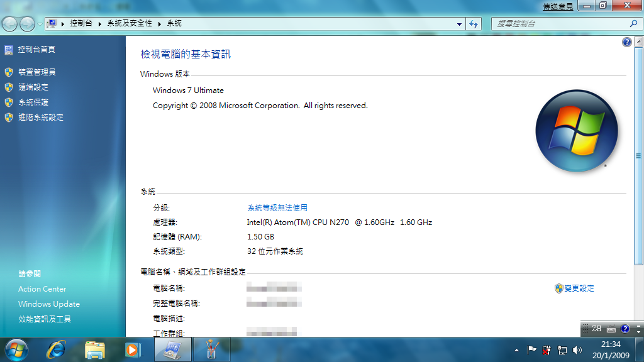Open Windows Explorer folder on taskbar
644x362 pixels.
point(95,351)
